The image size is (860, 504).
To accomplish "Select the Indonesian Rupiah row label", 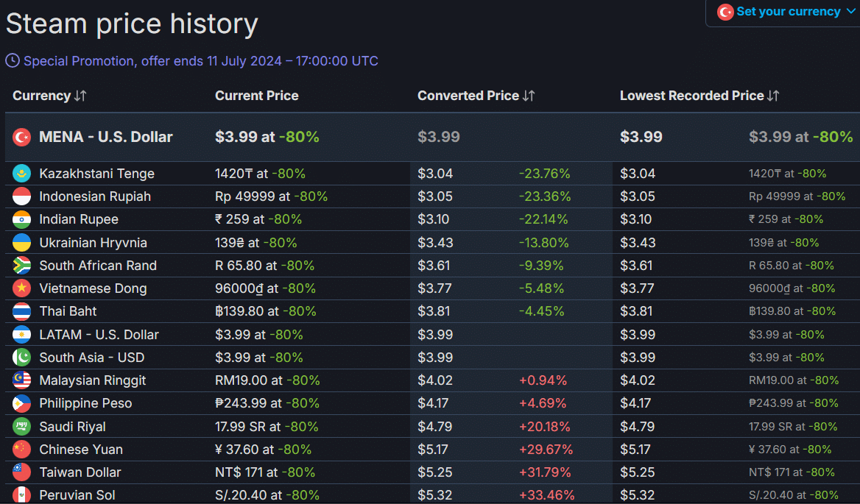I will point(95,196).
